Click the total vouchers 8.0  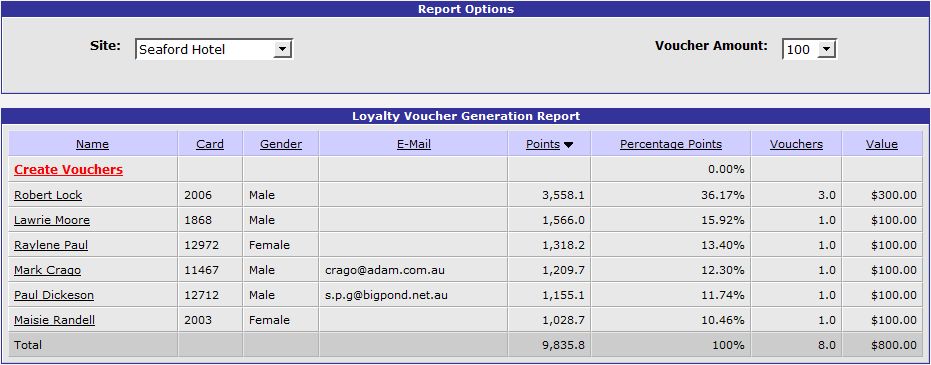tap(826, 345)
